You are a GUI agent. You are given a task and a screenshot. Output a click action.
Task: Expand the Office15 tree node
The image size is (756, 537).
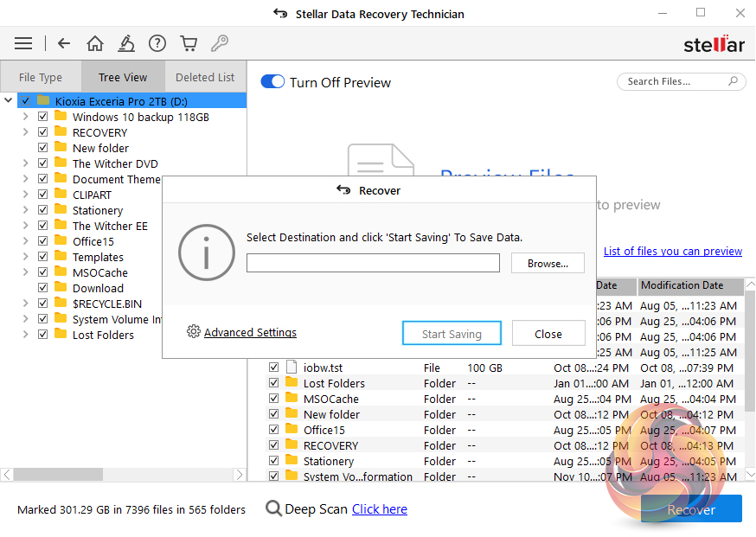point(26,241)
